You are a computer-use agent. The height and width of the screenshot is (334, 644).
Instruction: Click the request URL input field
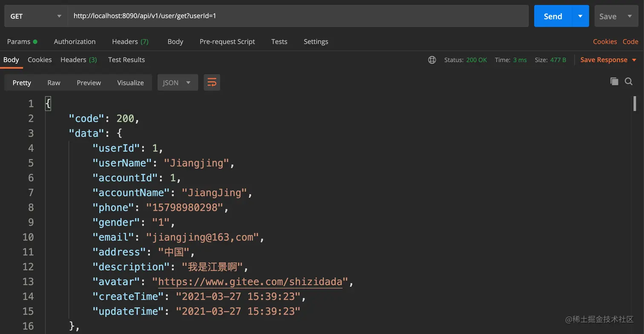point(298,16)
